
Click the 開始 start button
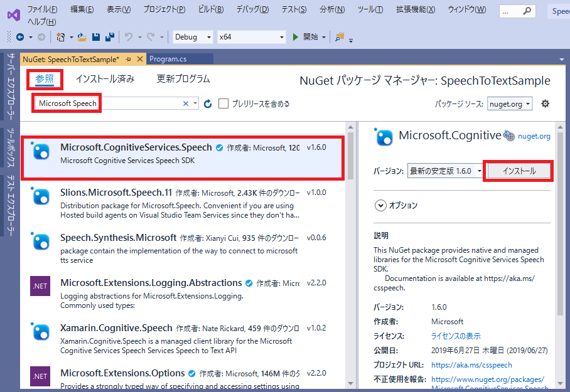click(310, 37)
